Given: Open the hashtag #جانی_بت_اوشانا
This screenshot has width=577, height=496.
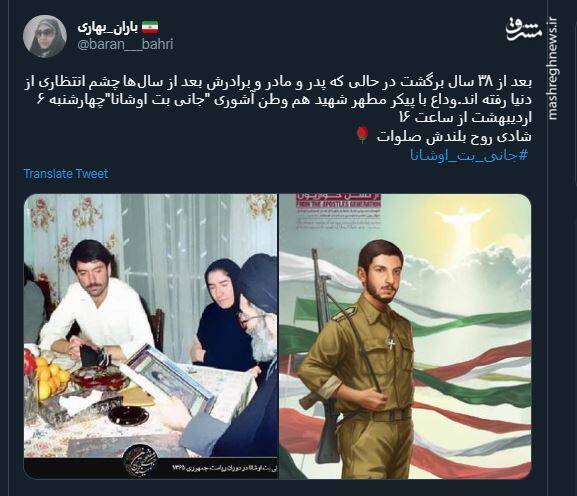Looking at the screenshot, I should pos(469,155).
